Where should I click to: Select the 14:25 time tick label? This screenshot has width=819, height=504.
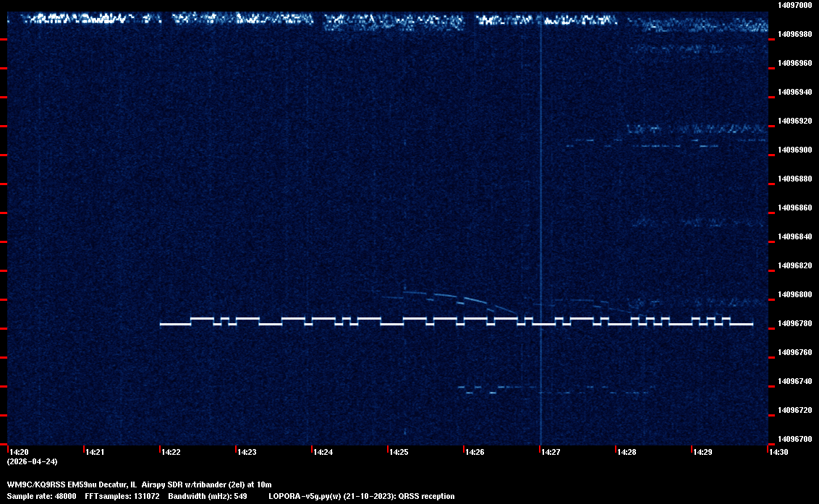click(399, 452)
